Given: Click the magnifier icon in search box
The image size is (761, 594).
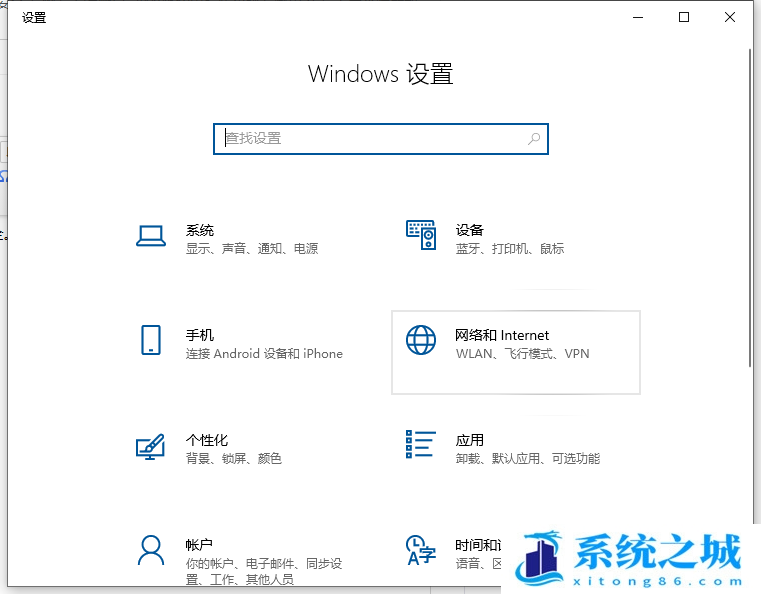Looking at the screenshot, I should tap(534, 139).
